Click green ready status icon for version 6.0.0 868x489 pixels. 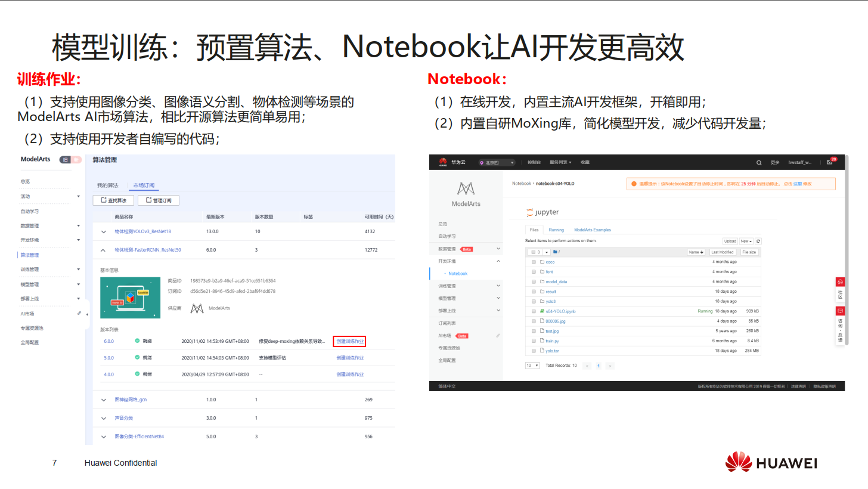tap(137, 341)
